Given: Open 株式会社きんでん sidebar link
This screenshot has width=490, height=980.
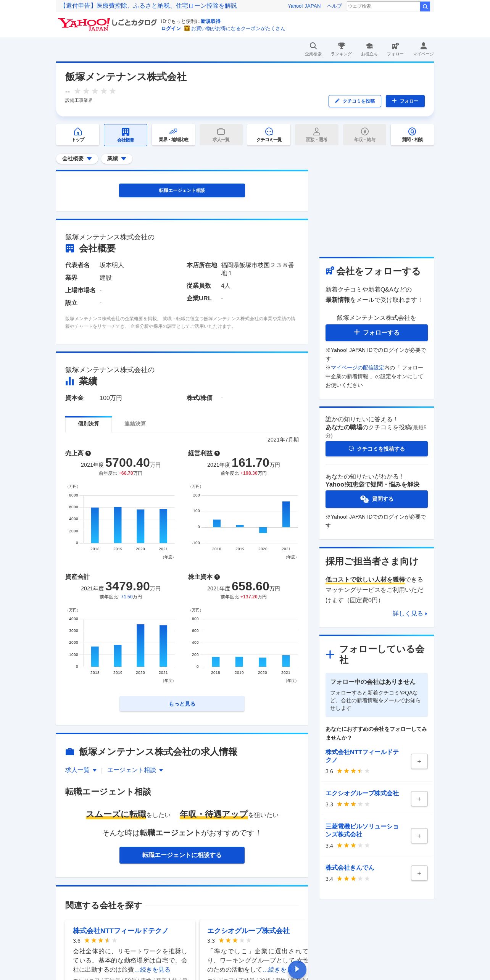Looking at the screenshot, I should pos(350,867).
